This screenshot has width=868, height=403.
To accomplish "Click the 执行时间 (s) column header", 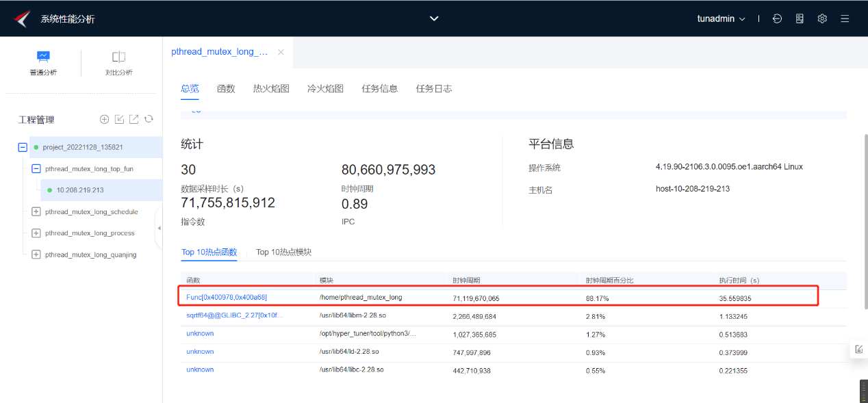I will click(x=739, y=281).
